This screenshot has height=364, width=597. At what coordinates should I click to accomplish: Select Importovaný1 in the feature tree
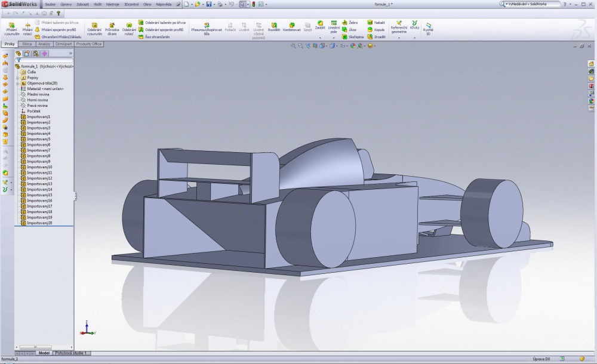click(35, 117)
